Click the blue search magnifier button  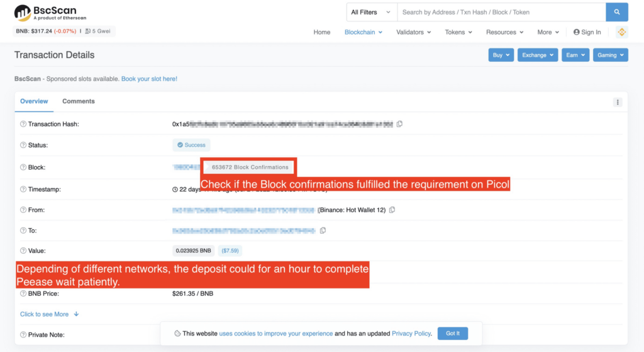(616, 12)
